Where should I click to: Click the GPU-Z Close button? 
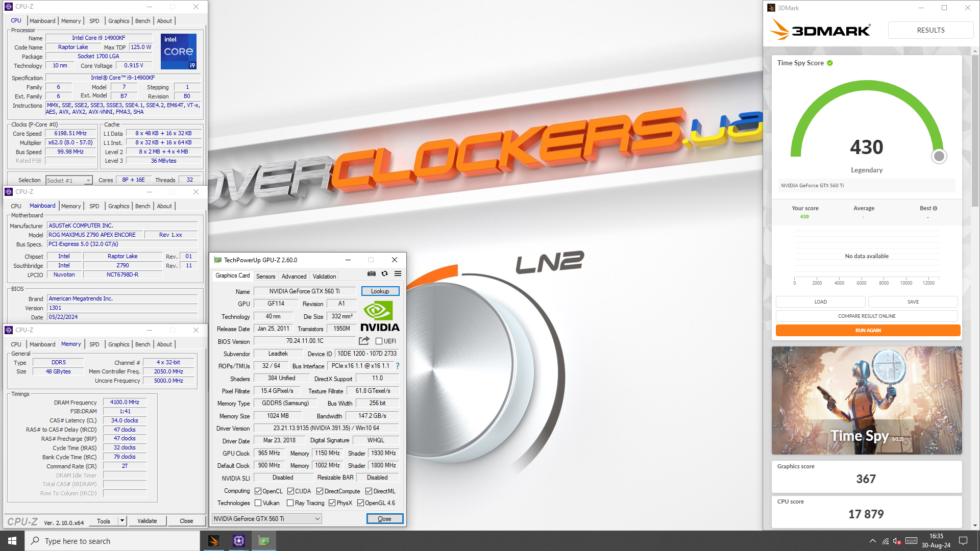click(385, 519)
